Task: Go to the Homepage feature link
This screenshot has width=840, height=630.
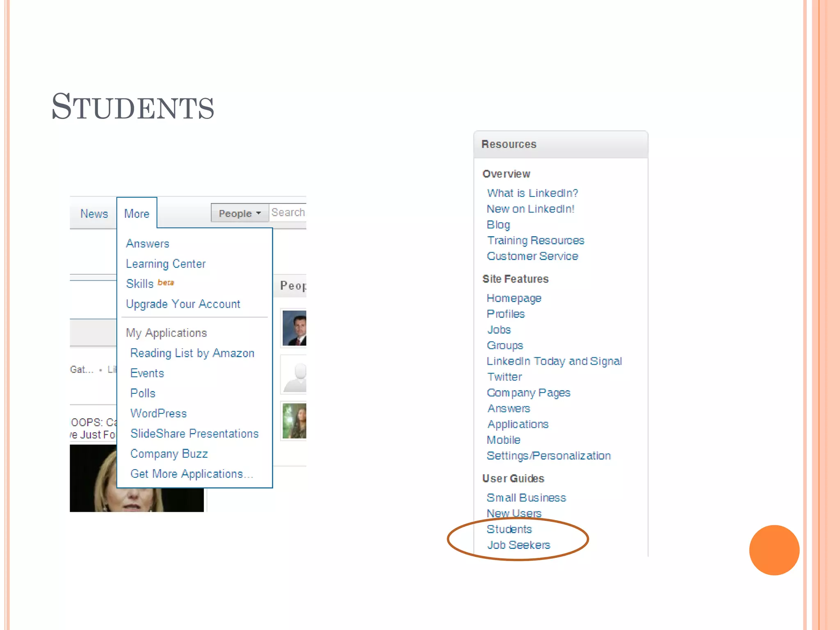Action: click(514, 298)
